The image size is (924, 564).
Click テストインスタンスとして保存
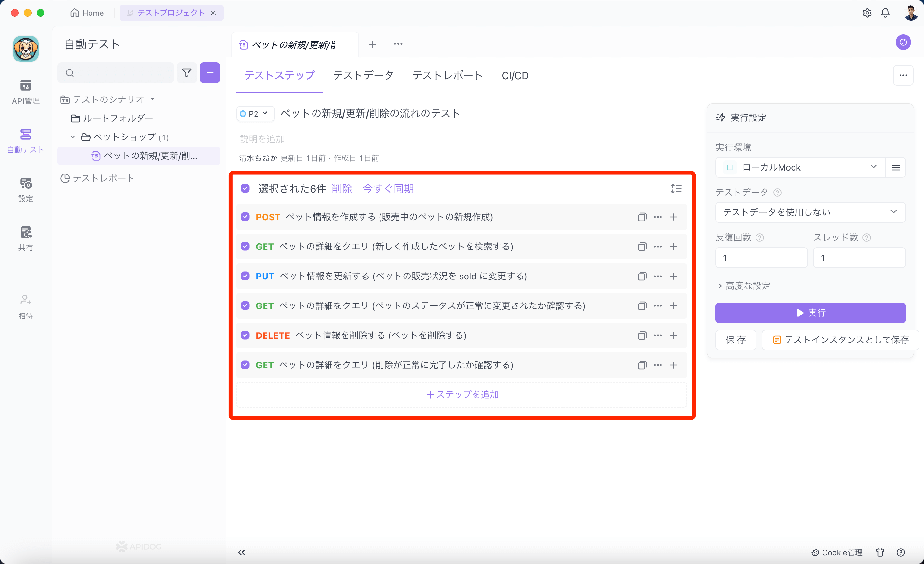click(840, 340)
